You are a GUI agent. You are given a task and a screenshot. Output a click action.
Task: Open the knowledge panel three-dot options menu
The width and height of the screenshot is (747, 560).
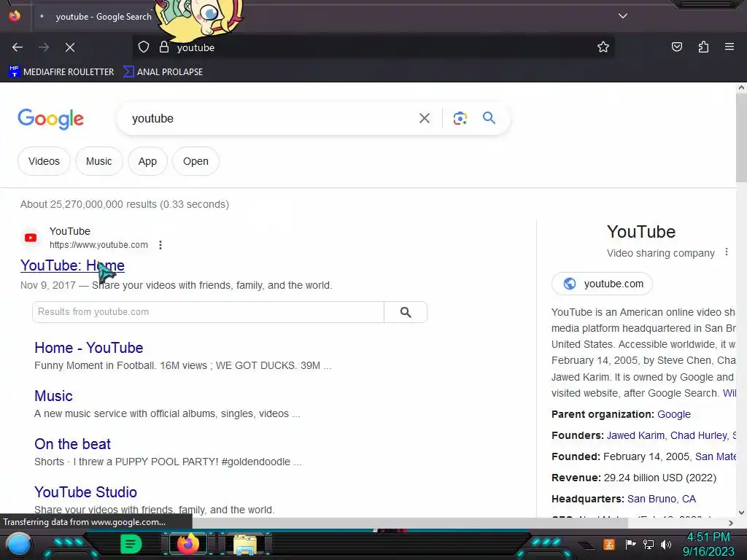click(x=726, y=252)
